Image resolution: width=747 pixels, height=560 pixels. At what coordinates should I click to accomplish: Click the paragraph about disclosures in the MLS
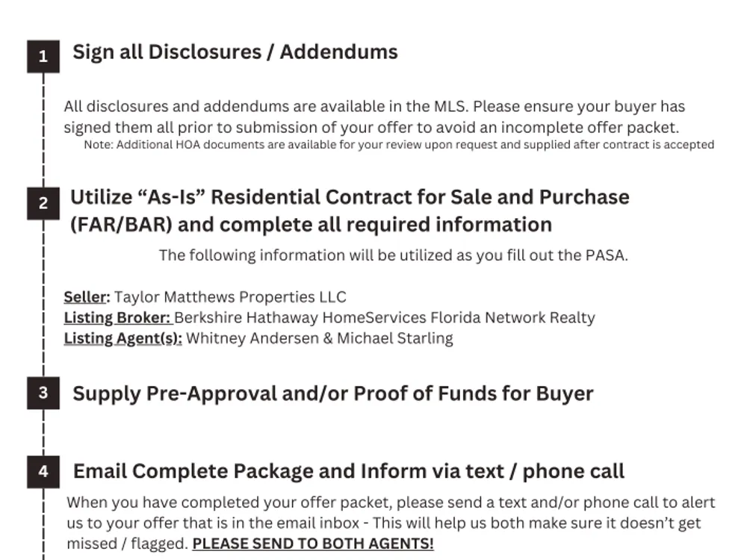pyautogui.click(x=374, y=116)
